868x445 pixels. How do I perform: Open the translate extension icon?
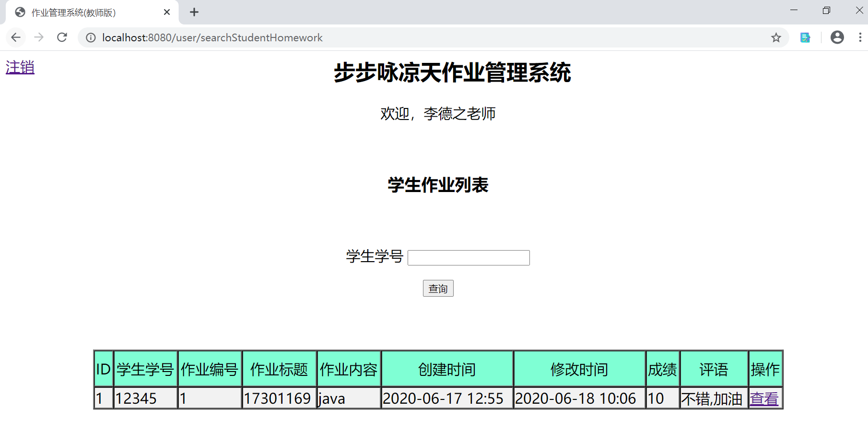[805, 37]
